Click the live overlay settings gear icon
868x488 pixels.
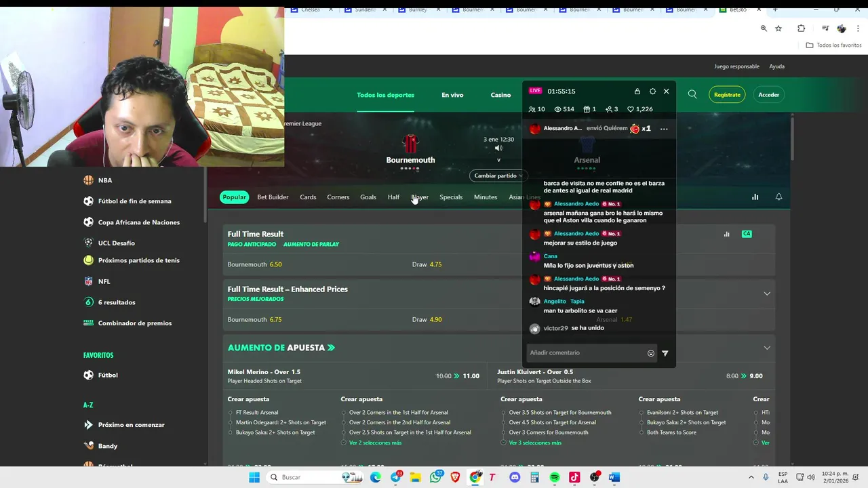tap(652, 91)
